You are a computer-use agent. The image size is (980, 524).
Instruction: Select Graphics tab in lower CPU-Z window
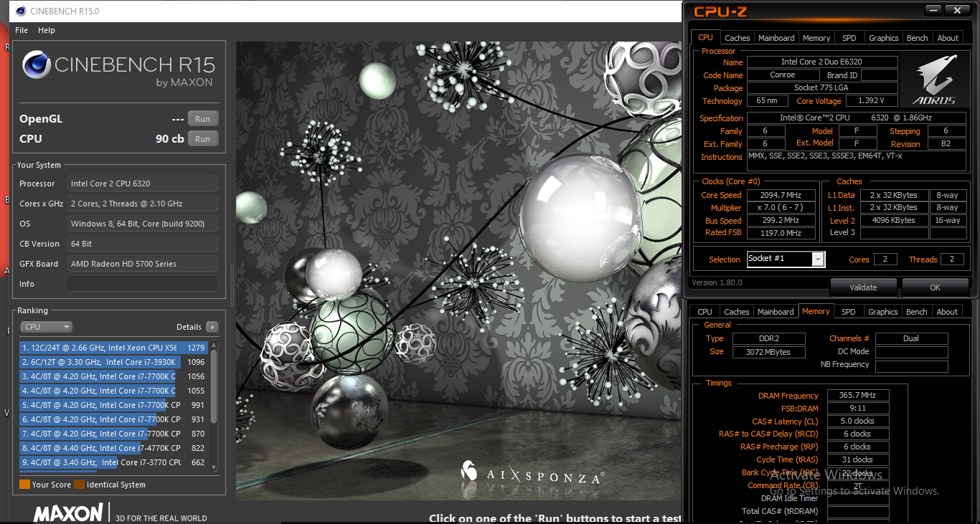882,312
